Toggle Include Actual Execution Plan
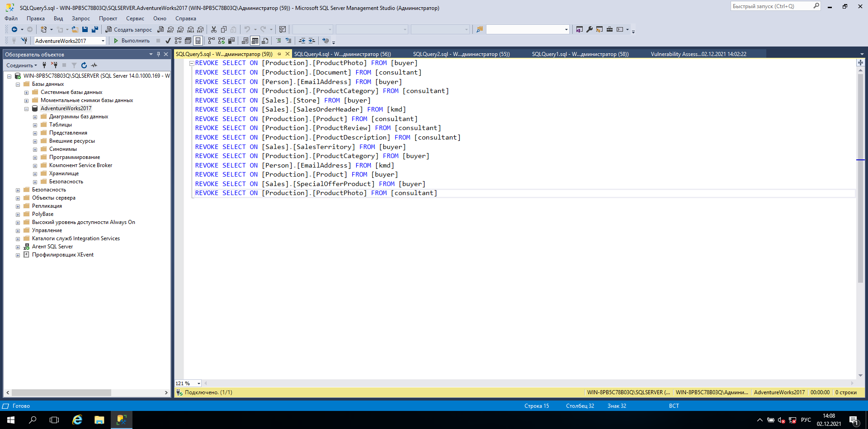868x429 pixels. click(211, 41)
